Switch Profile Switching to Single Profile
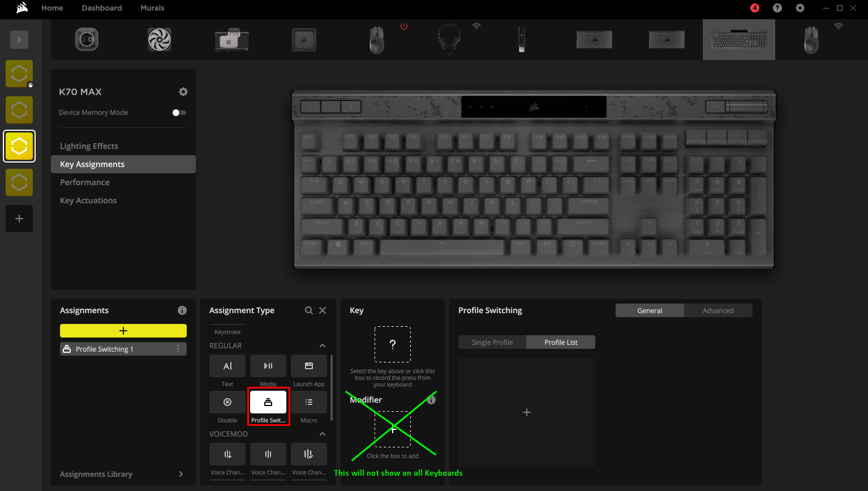 492,342
